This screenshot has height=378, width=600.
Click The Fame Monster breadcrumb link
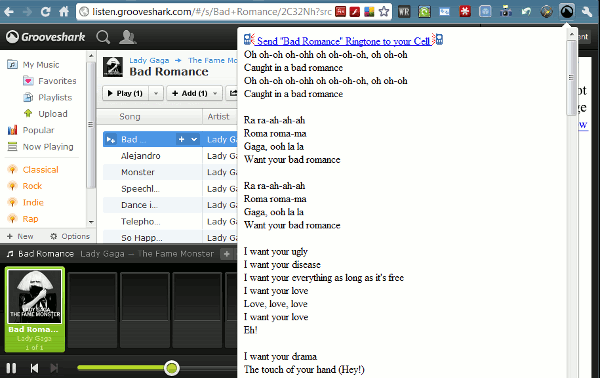pyautogui.click(x=212, y=60)
